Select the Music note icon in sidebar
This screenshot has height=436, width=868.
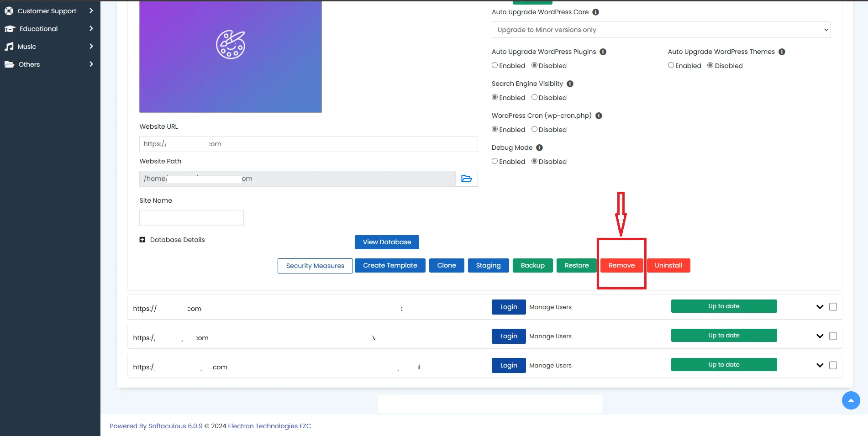point(9,46)
